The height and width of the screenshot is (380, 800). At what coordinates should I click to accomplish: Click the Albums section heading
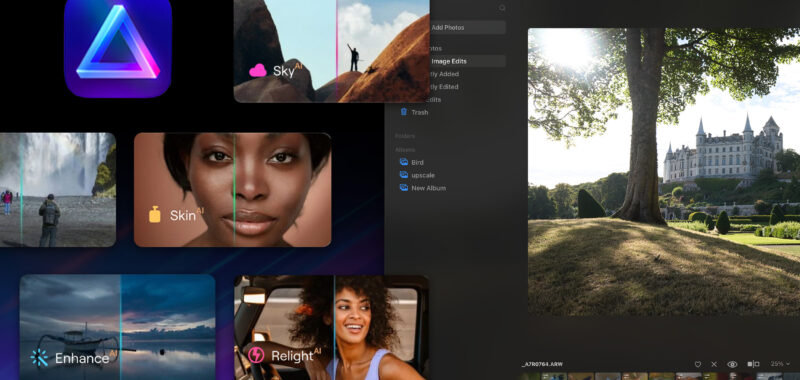405,149
